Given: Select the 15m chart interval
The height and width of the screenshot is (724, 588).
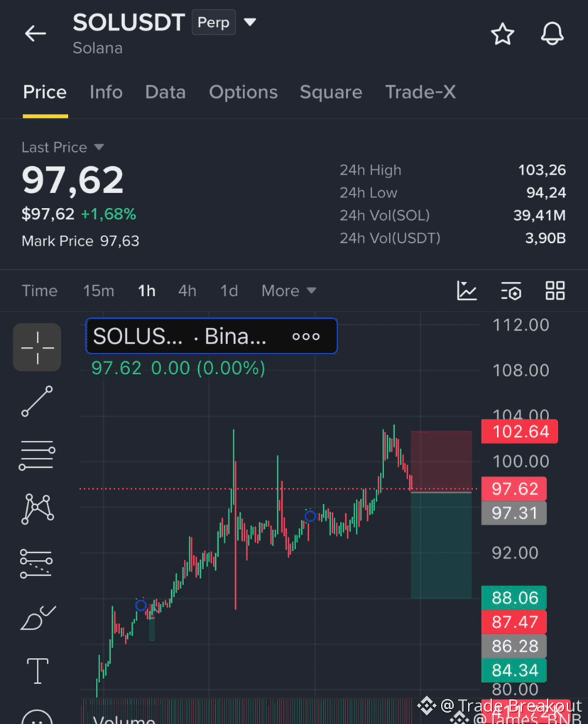Looking at the screenshot, I should click(x=99, y=291).
